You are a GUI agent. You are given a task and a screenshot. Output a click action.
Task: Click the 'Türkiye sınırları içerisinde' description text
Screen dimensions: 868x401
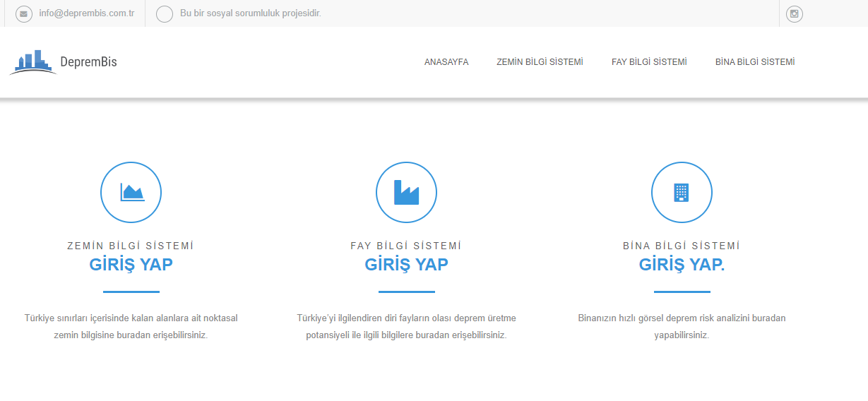point(131,327)
